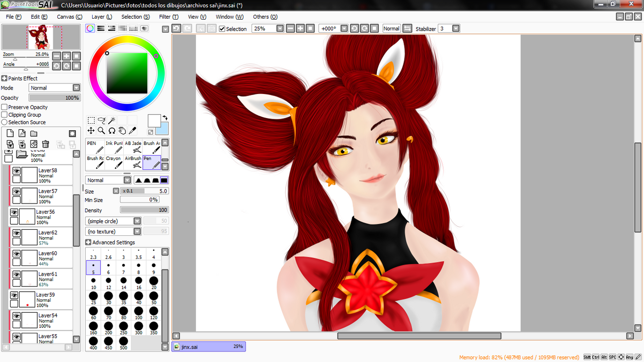
Task: Click the layer mask icon
Action: (x=72, y=133)
